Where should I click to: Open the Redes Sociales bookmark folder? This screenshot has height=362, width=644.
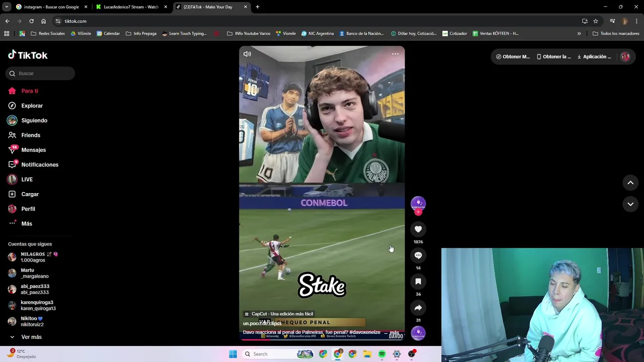click(x=48, y=34)
